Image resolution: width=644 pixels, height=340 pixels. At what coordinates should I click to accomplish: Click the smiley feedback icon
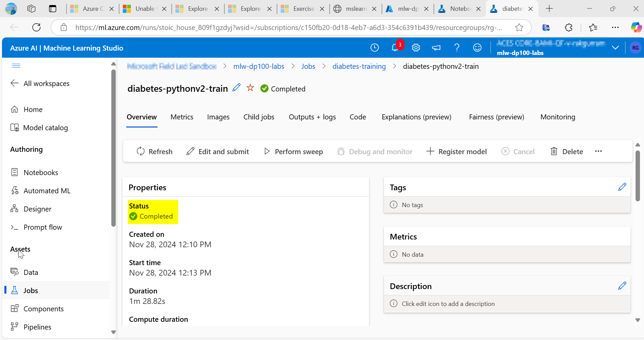(477, 48)
